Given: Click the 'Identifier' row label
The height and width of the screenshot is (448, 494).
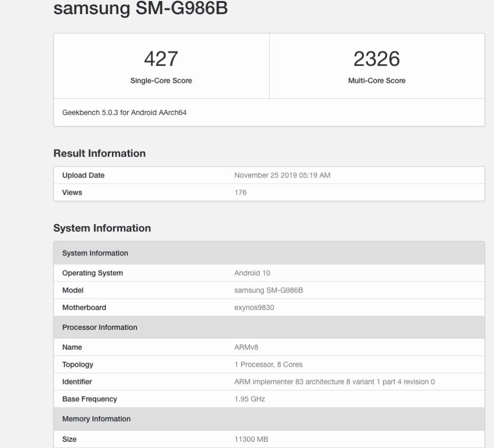Looking at the screenshot, I should tap(77, 382).
